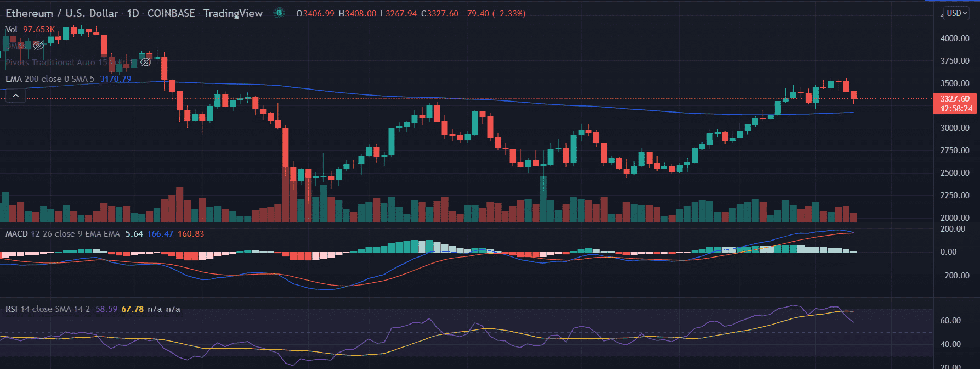Click the red Vol value 97.653K
Image resolution: width=980 pixels, height=369 pixels.
[39, 30]
